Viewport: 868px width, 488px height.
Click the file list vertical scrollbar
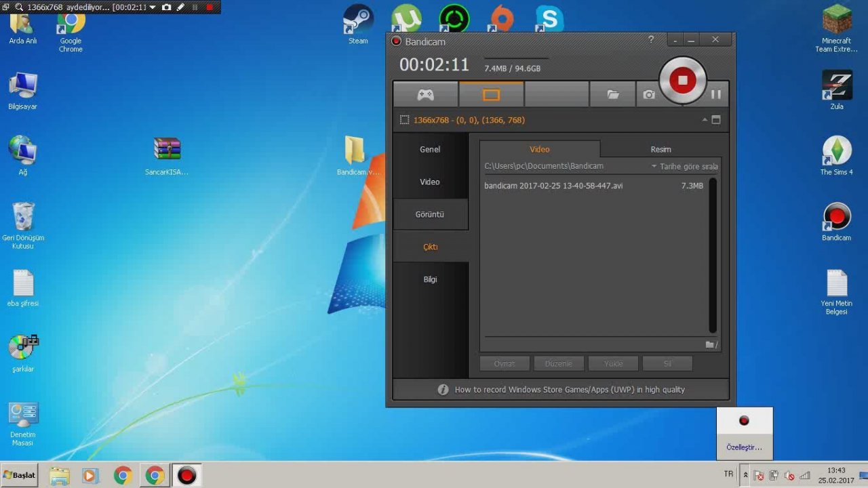point(713,255)
